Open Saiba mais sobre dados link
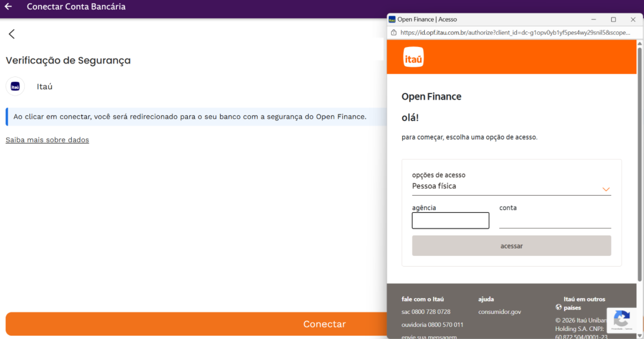 pos(47,140)
